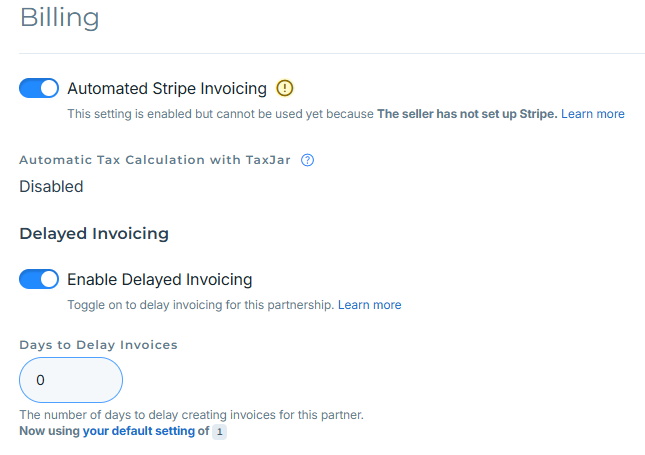Image resolution: width=645 pixels, height=455 pixels.
Task: Open Learn more link for delayed invoicing
Action: pos(369,305)
